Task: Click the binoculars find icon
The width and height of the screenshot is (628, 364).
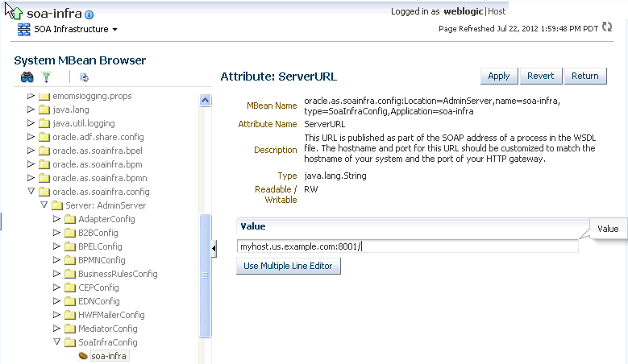Action: [x=27, y=77]
